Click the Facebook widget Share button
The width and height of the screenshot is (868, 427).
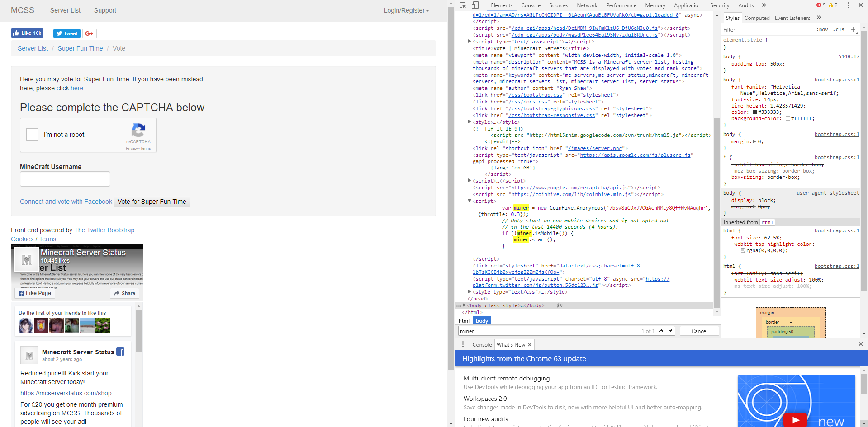click(124, 293)
